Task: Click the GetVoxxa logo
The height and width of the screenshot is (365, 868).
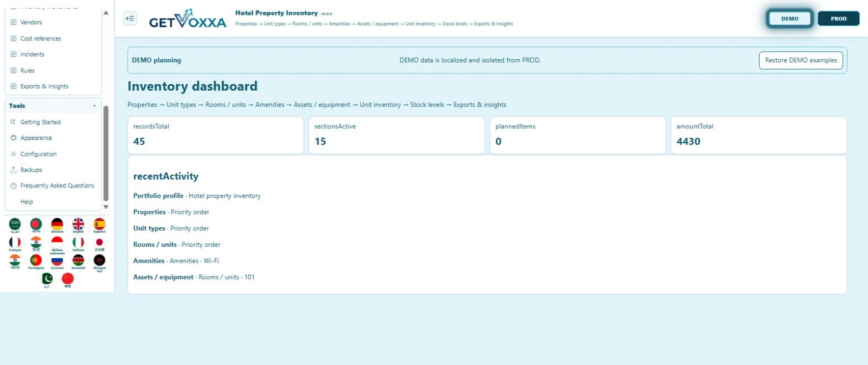Action: click(187, 19)
